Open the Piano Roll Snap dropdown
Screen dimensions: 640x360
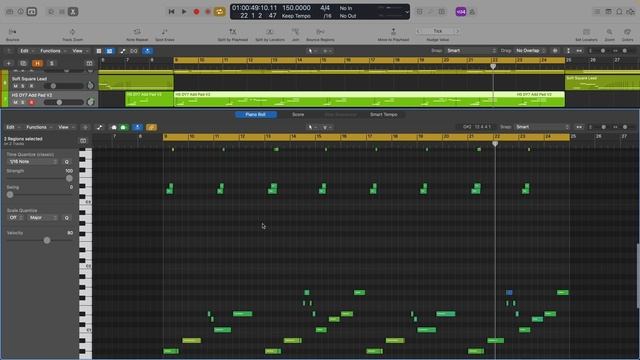tap(542, 127)
